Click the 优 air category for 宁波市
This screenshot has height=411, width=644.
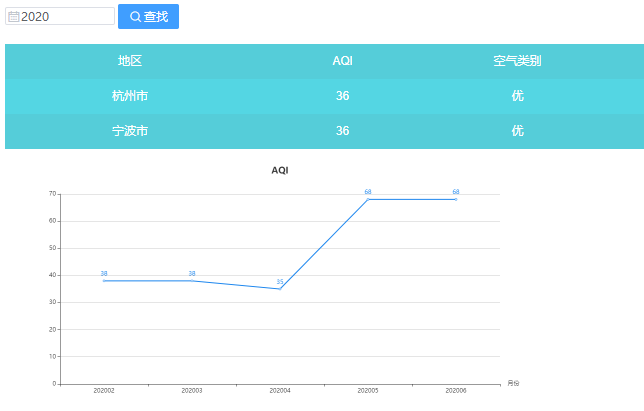point(517,131)
